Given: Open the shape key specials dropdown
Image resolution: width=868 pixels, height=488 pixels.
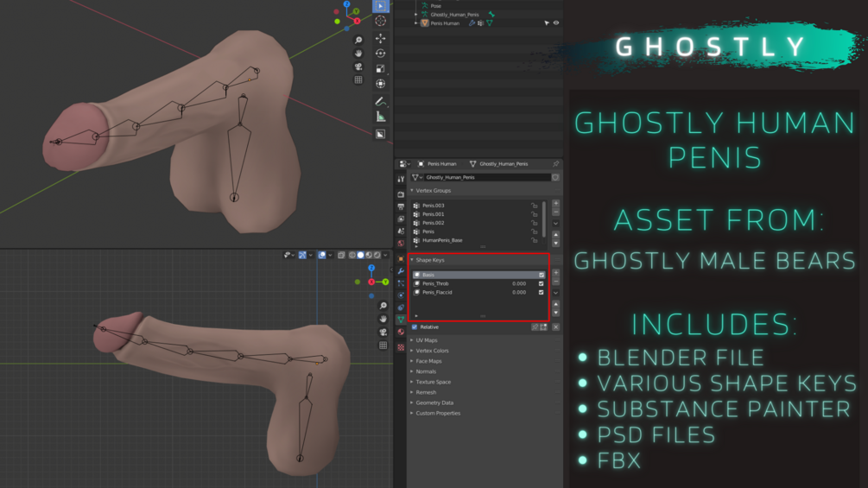Looking at the screenshot, I should pyautogui.click(x=556, y=293).
